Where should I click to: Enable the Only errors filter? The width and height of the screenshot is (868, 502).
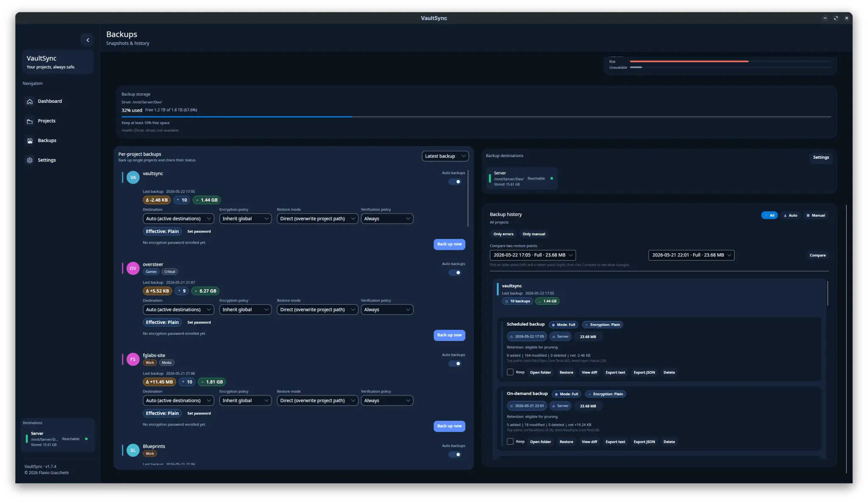point(503,234)
